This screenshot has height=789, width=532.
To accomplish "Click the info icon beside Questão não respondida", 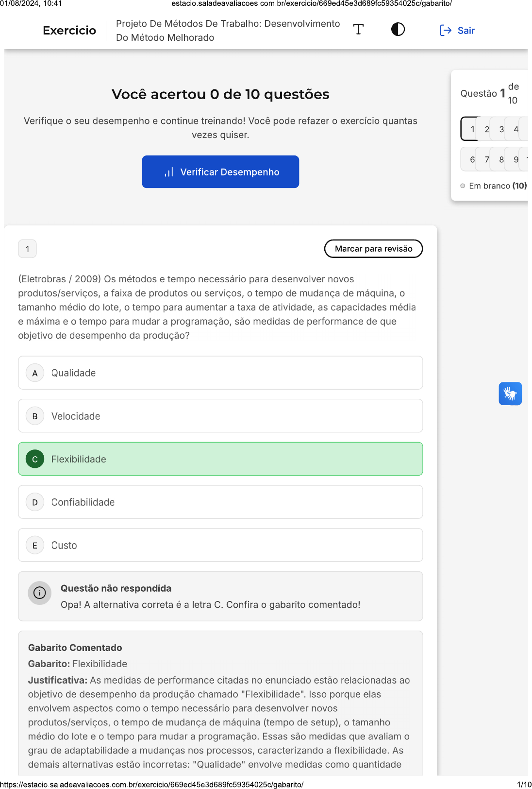I will point(40,593).
